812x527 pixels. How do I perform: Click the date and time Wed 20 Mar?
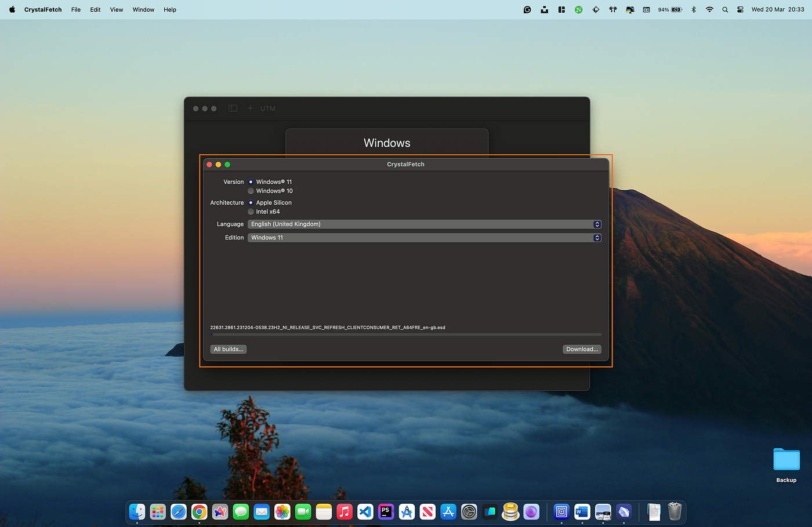(x=778, y=10)
